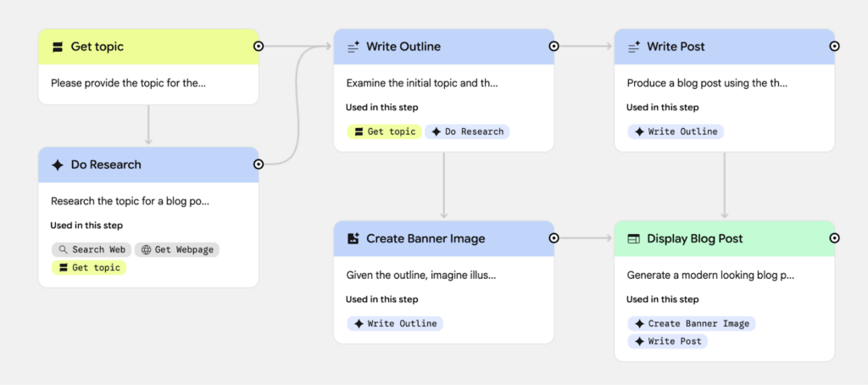
Task: Click the globe icon in Get Webpage chip
Action: [x=146, y=250]
